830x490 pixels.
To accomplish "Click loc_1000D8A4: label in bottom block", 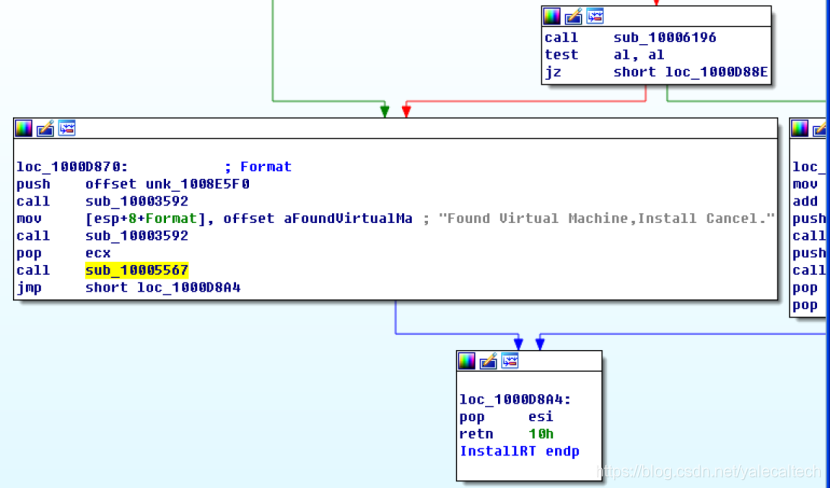I will tap(515, 400).
